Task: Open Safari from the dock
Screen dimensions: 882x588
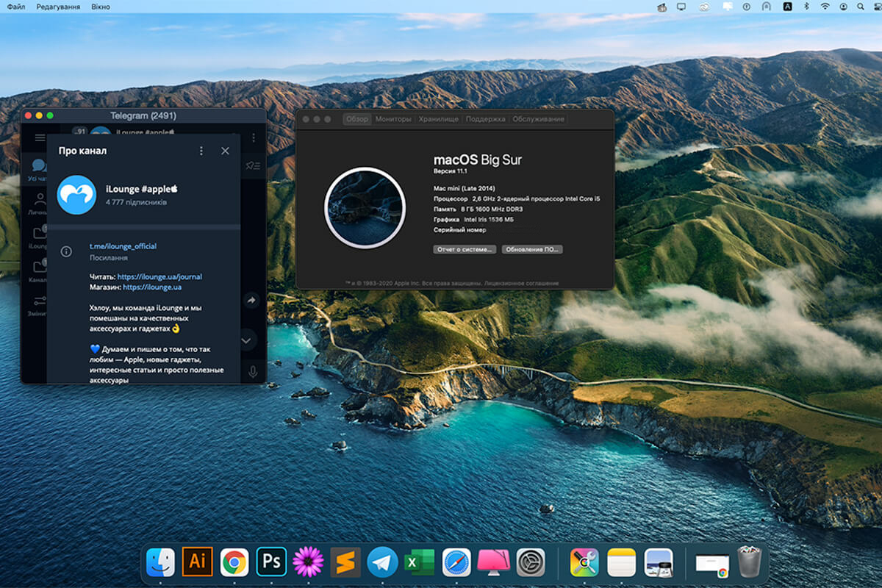Action: [x=456, y=562]
